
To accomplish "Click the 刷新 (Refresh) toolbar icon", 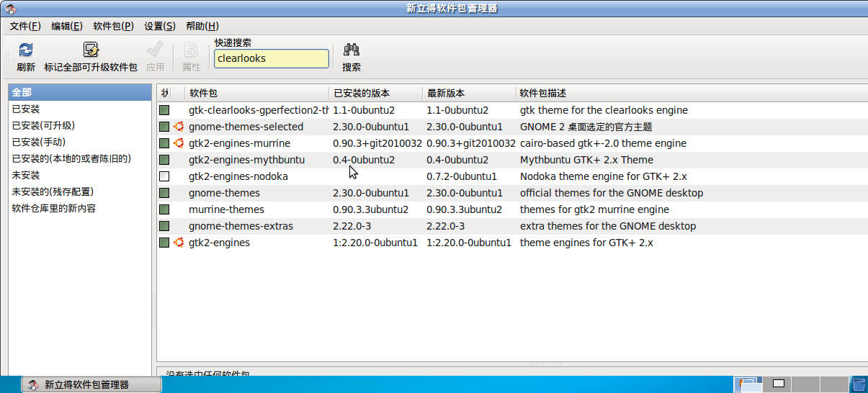I will [x=26, y=50].
